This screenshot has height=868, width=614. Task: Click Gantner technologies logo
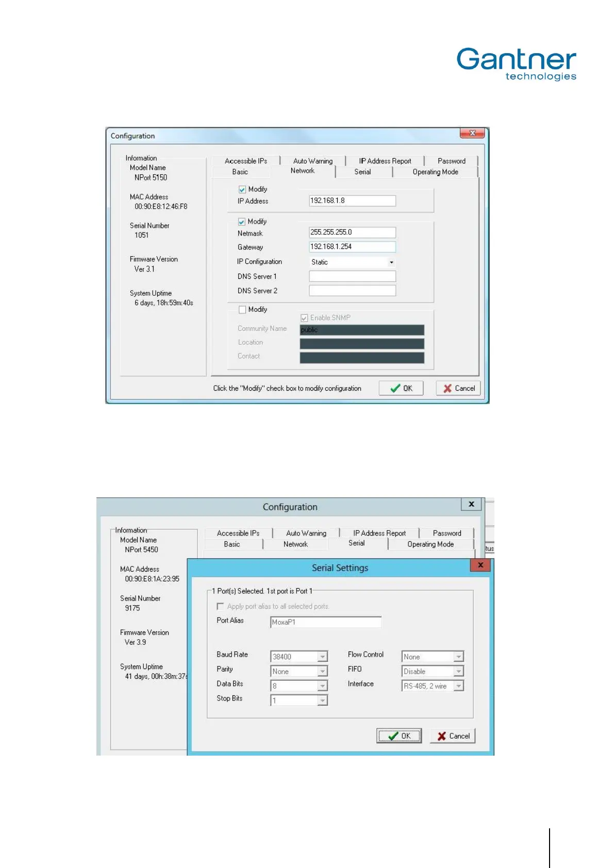coord(517,64)
